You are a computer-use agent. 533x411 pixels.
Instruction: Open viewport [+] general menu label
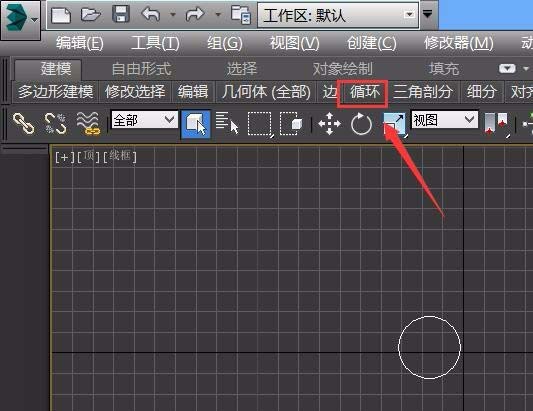[64, 157]
